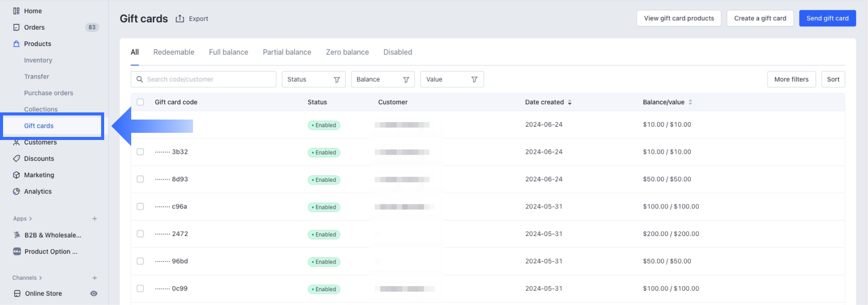Expand the Value filter dropdown

[452, 79]
